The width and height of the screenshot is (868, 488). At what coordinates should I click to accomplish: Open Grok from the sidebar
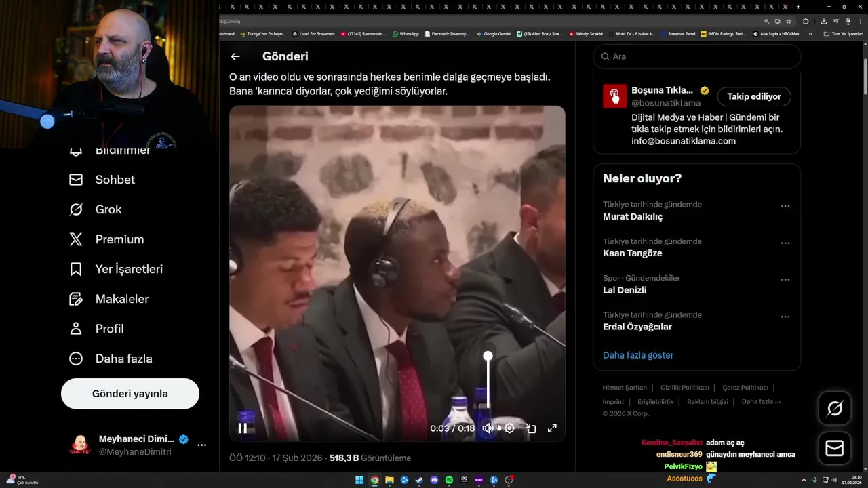tap(95, 209)
